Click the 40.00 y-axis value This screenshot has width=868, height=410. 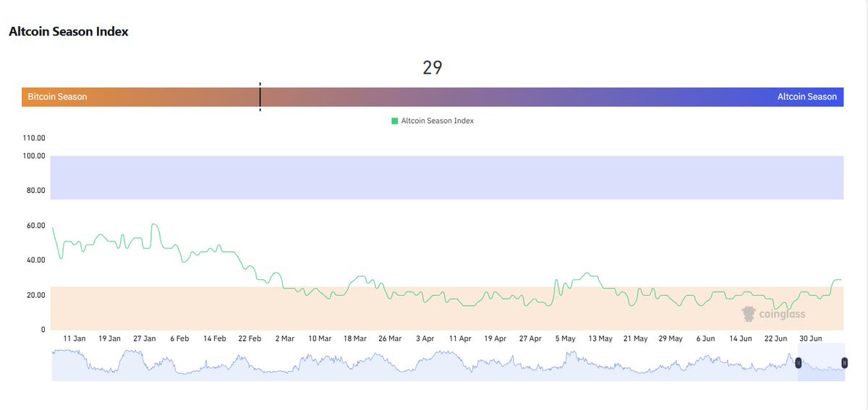point(37,260)
